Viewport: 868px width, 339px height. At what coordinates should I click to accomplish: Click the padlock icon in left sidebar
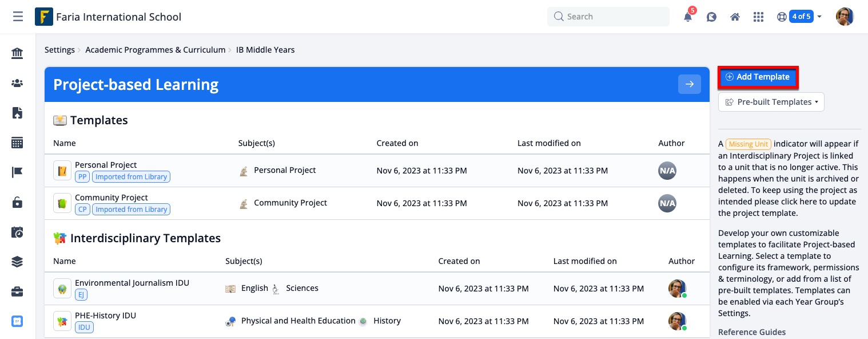point(17,203)
